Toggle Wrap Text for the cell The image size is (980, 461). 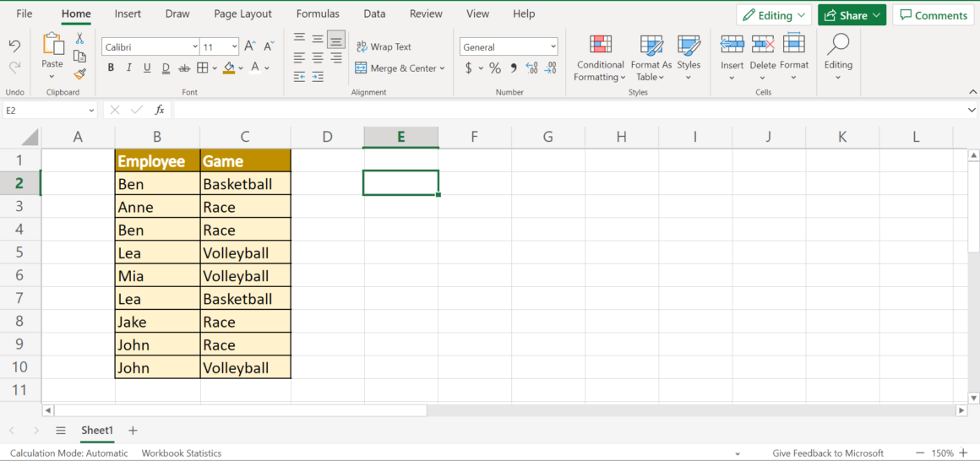[384, 47]
